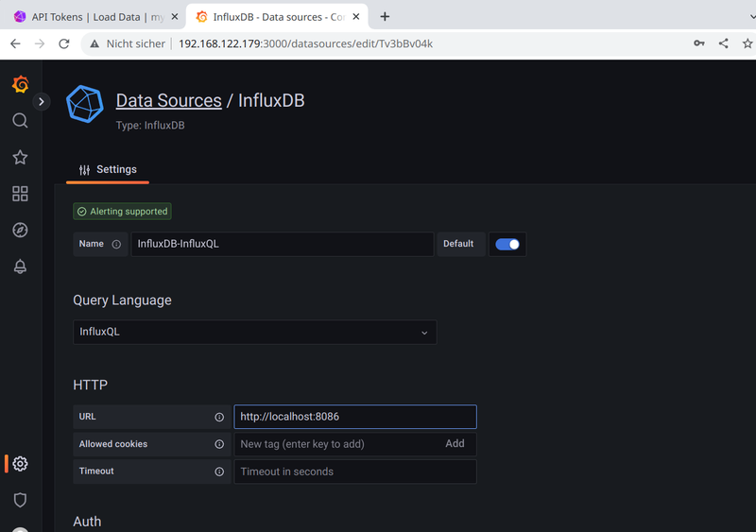Show info tooltip for Timeout
756x532 pixels.
pyautogui.click(x=219, y=472)
